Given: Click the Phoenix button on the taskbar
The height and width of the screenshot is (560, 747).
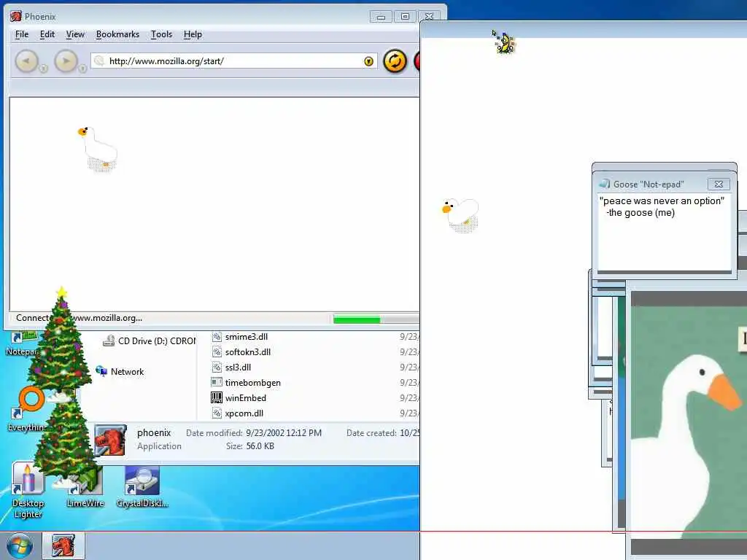Looking at the screenshot, I should (63, 545).
